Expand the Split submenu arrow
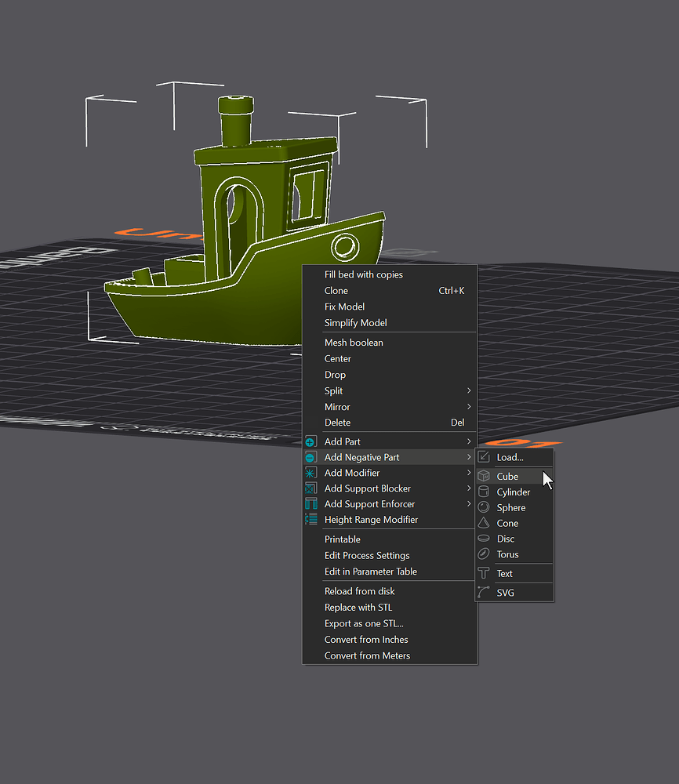Image resolution: width=679 pixels, height=784 pixels. pos(469,390)
